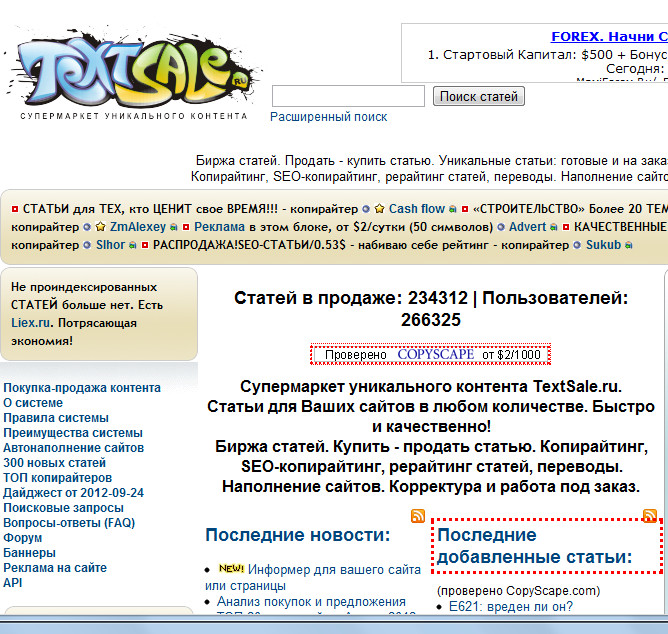Open the FOREX ad headline link

(x=609, y=36)
